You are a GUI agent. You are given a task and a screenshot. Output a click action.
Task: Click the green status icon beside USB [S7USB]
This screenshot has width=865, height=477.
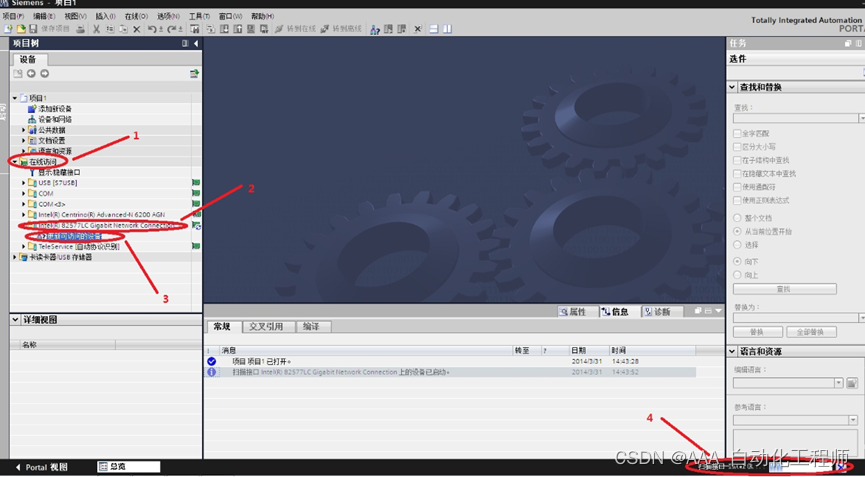tap(195, 183)
